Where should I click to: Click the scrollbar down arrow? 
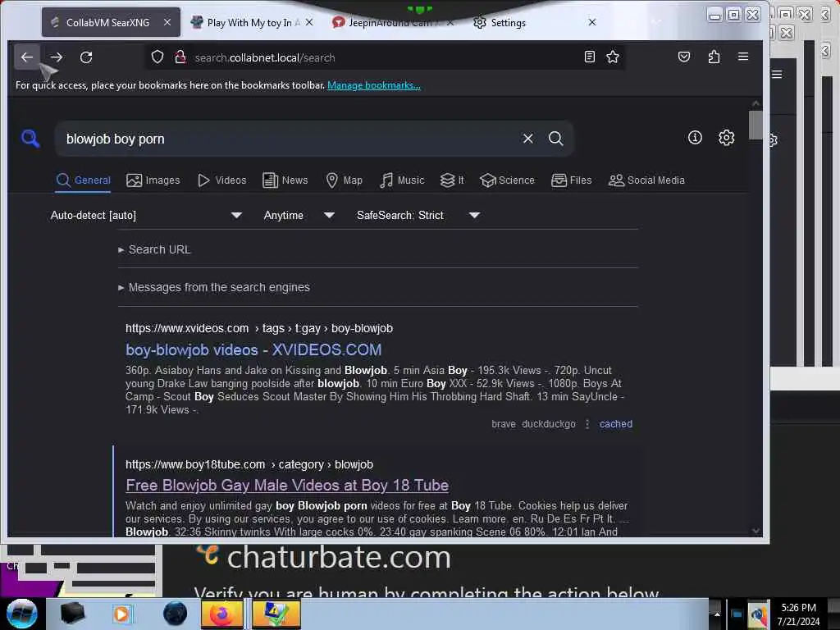tap(756, 531)
